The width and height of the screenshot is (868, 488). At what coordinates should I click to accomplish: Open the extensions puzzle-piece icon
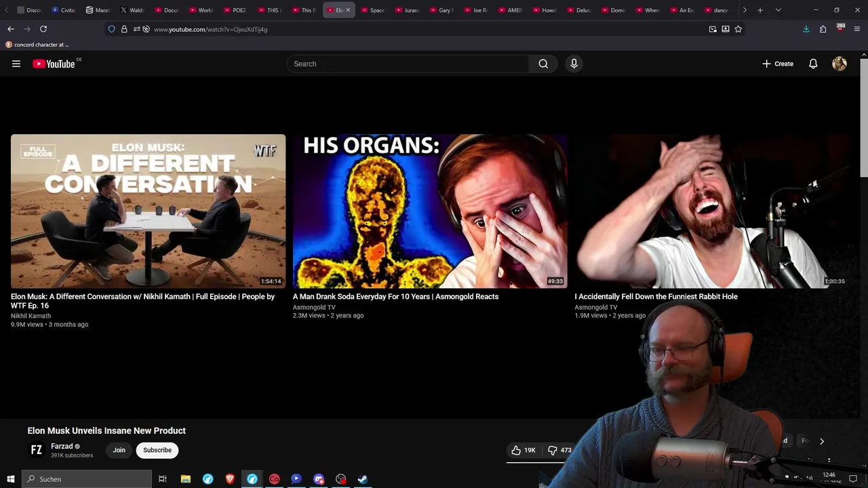coord(823,29)
